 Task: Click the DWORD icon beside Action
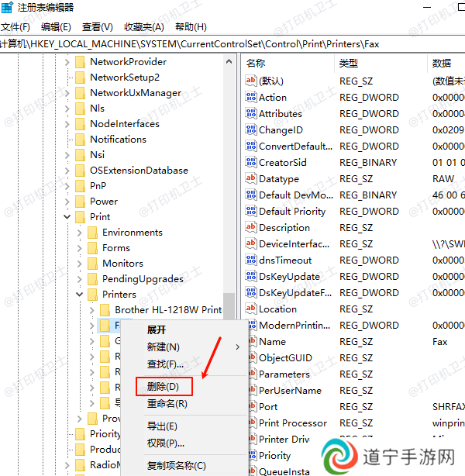pyautogui.click(x=251, y=97)
